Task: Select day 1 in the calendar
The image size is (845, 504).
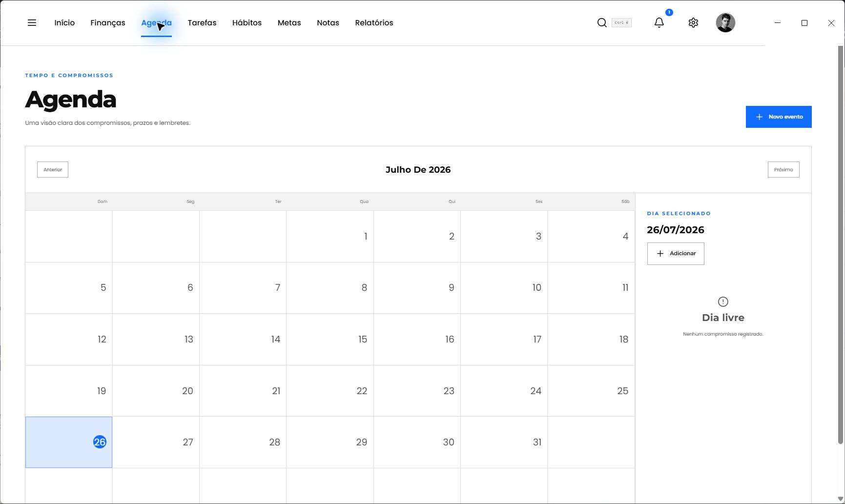Action: (330, 236)
